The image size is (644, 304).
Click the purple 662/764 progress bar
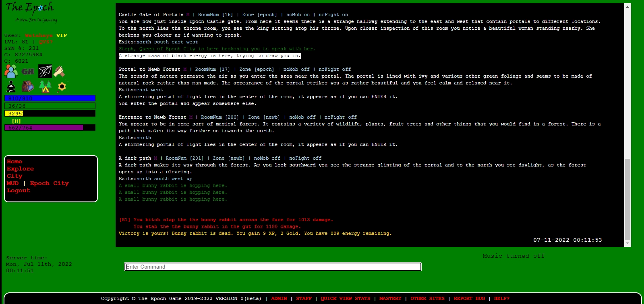point(50,128)
